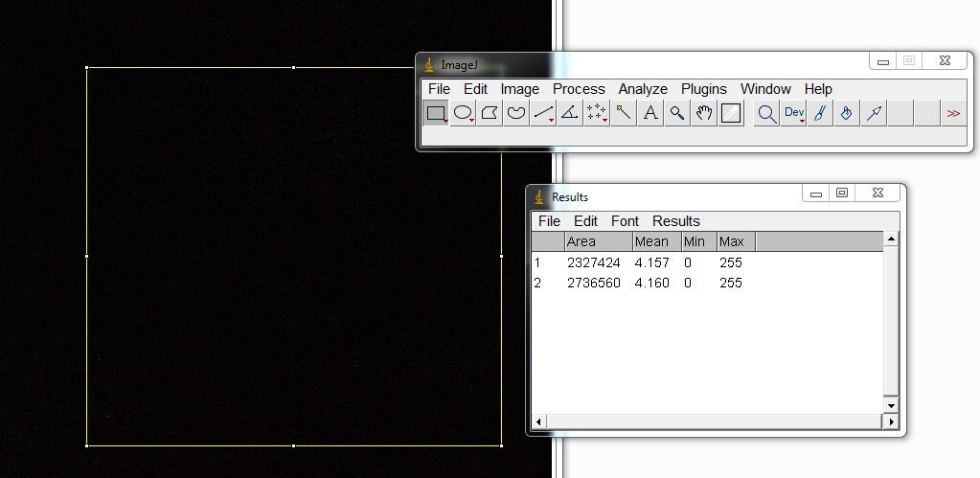Select area value 2736560
Image resolution: width=980 pixels, height=478 pixels.
point(593,283)
